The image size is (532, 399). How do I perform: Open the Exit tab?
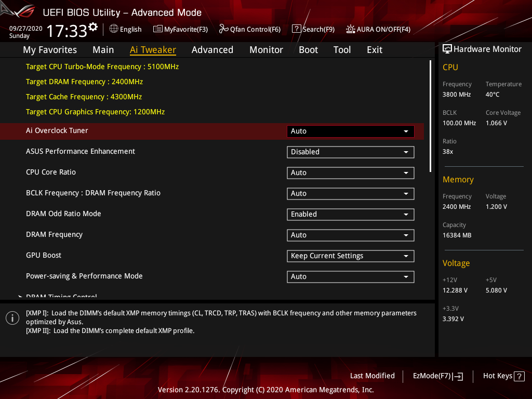click(x=375, y=50)
